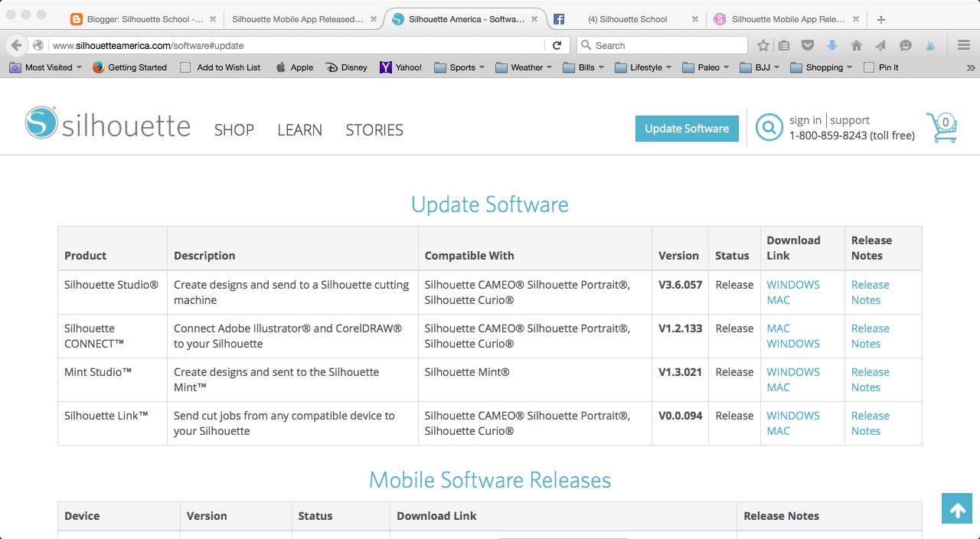Image resolution: width=980 pixels, height=539 pixels.
Task: Open the STORIES menu
Action: pyautogui.click(x=374, y=130)
